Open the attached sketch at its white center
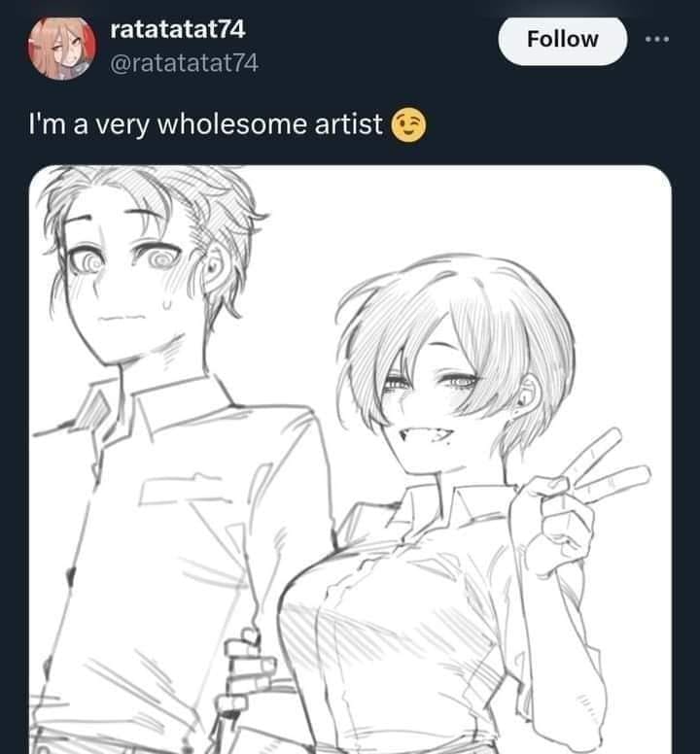The width and height of the screenshot is (700, 754). click(x=350, y=460)
